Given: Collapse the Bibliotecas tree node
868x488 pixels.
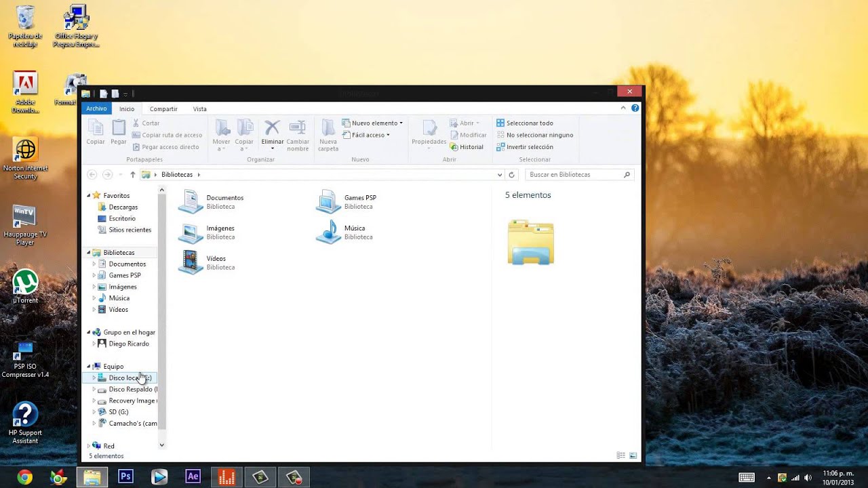Looking at the screenshot, I should (88, 252).
